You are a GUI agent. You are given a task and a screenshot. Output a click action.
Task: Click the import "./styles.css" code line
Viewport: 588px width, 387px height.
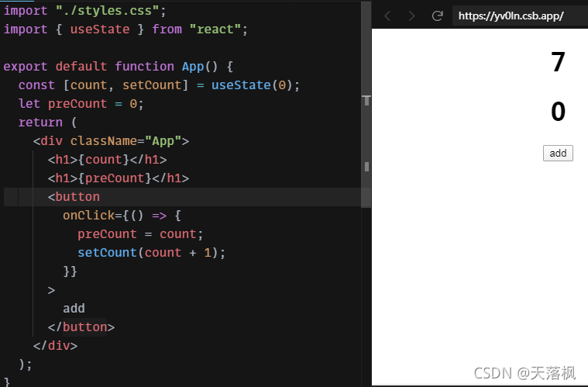tap(84, 11)
